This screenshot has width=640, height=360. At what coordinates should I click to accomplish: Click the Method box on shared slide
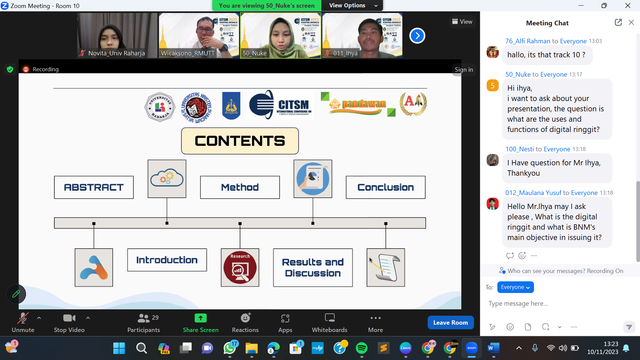pyautogui.click(x=240, y=187)
